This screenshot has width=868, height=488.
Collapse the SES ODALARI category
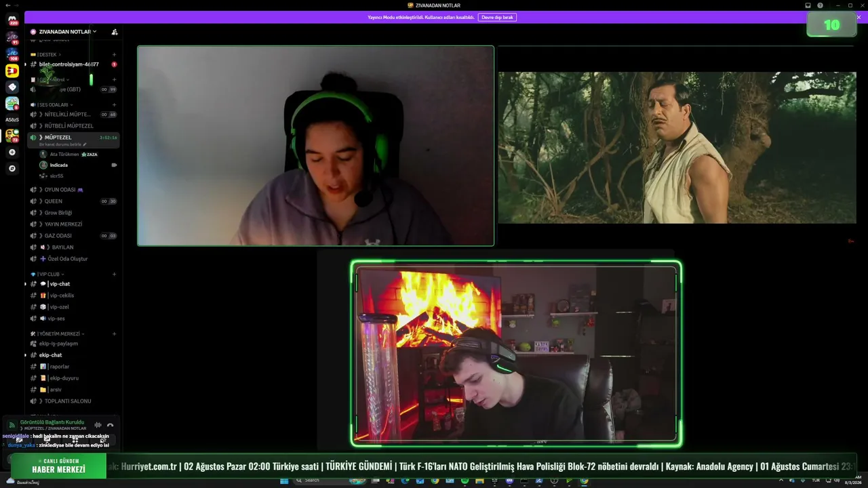point(52,105)
